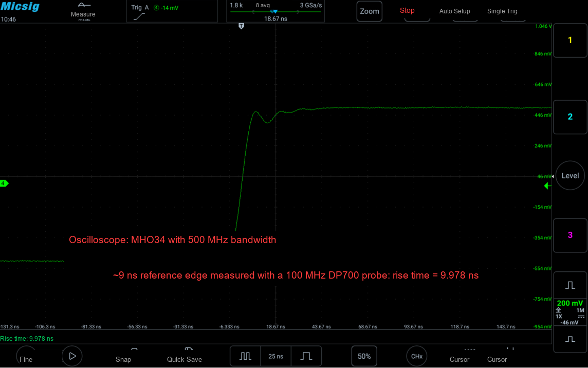This screenshot has height=368, width=588.
Task: Toggle channel 1 on
Action: tap(570, 40)
